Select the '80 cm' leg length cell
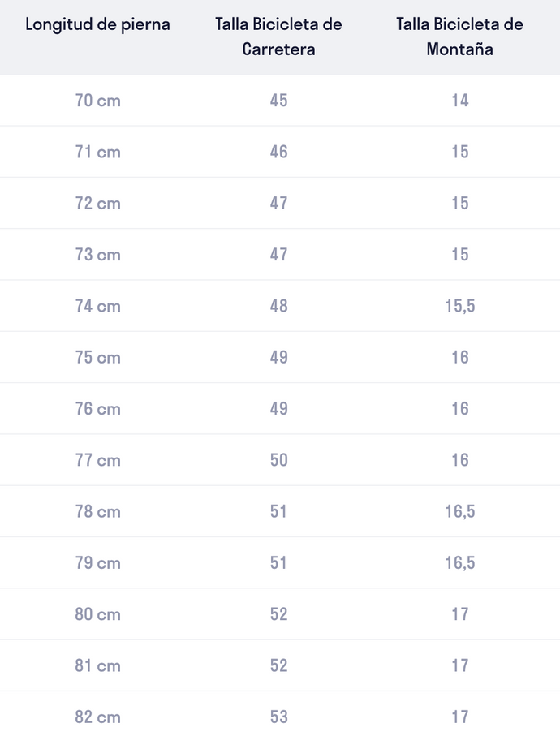The height and width of the screenshot is (736, 560). 97,614
